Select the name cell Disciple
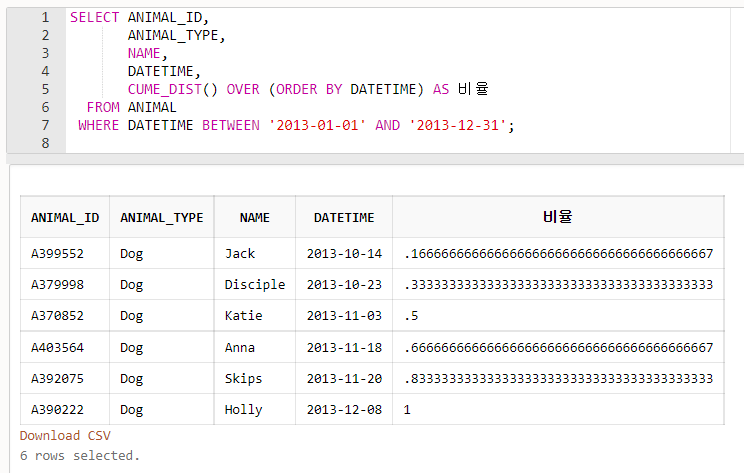 (255, 285)
